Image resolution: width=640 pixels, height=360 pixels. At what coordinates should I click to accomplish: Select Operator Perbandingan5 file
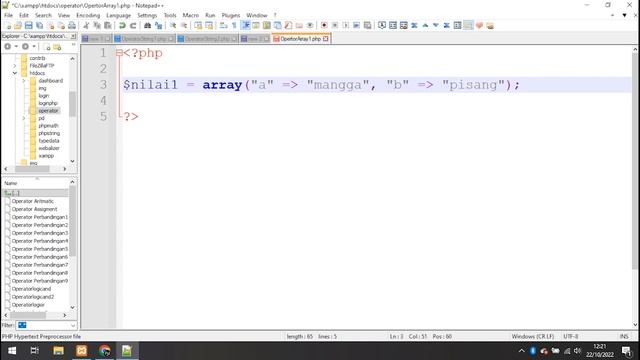click(40, 249)
